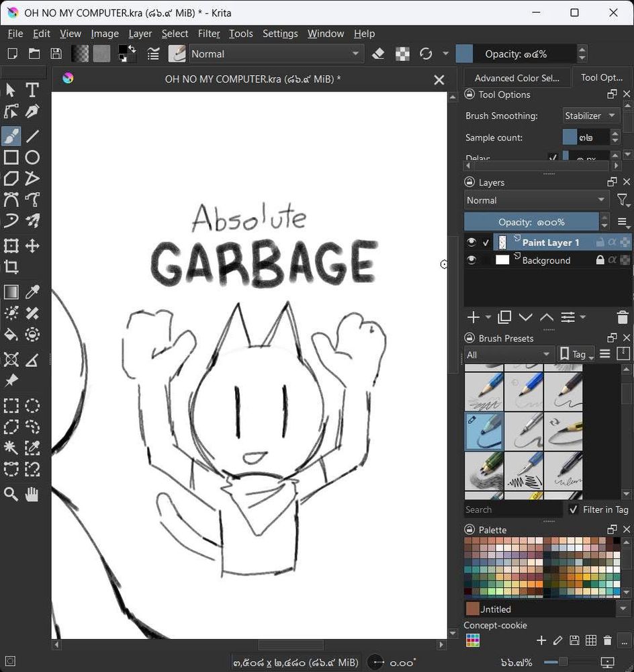Move layer up arrow button
Image resolution: width=634 pixels, height=672 pixels.
[x=547, y=317]
